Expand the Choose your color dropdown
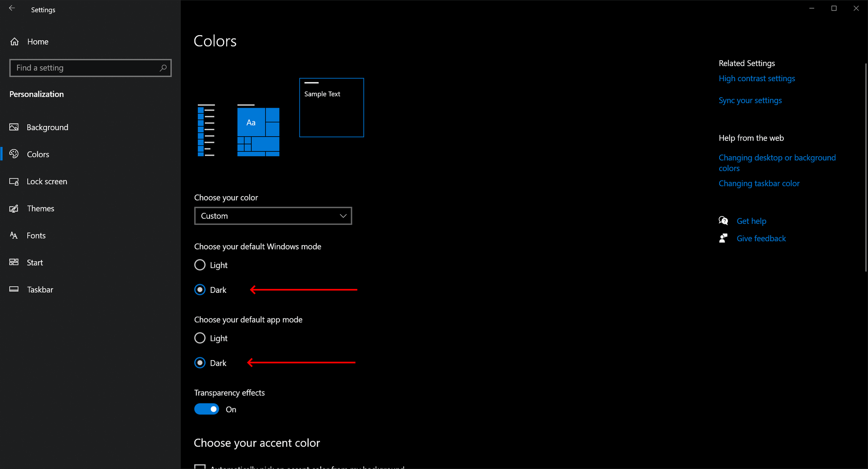 point(274,216)
